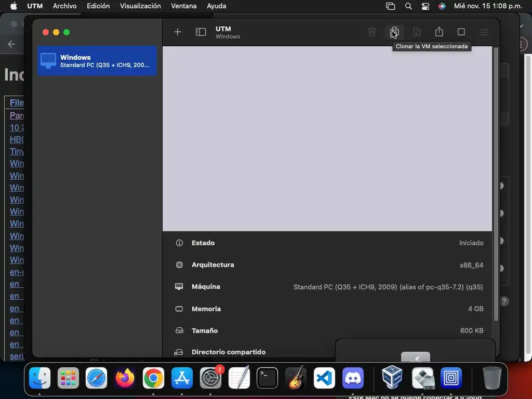532x399 pixels.
Task: Click the plus button to create new VM
Action: 178,32
